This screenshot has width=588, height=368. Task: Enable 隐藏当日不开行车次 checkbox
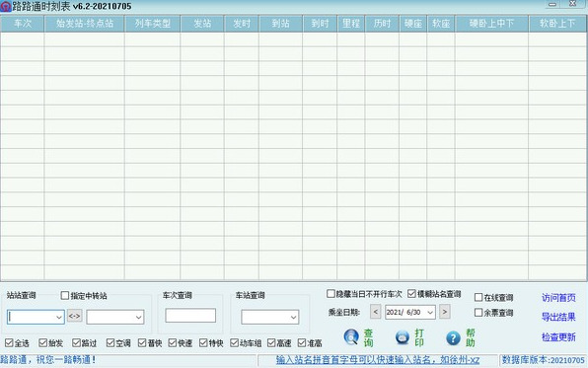click(x=331, y=293)
